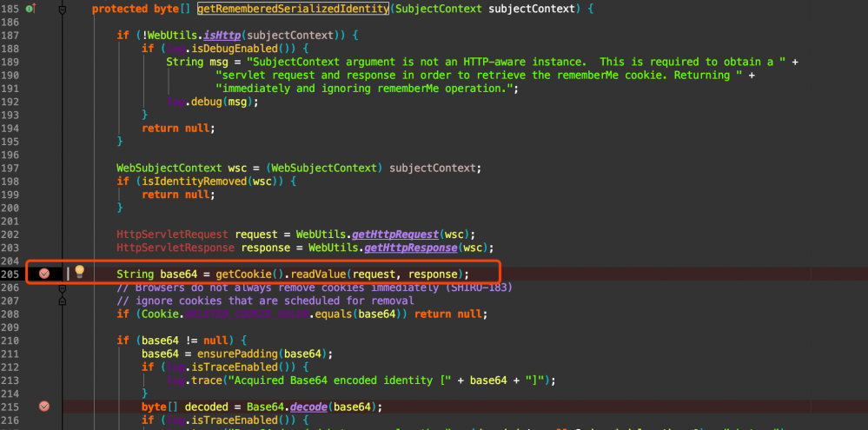Click the isHttp method call on line 187

tap(222, 36)
